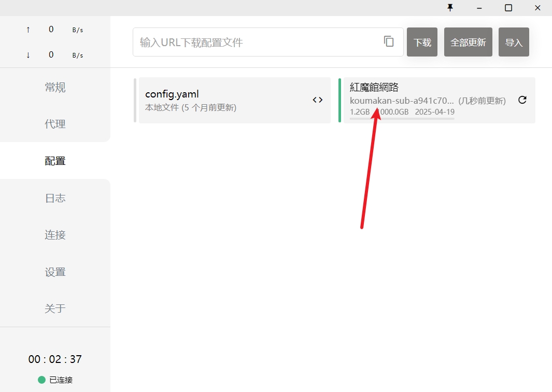Screen dimensions: 552x392
Task: Open the 代理 section
Action: 55,124
